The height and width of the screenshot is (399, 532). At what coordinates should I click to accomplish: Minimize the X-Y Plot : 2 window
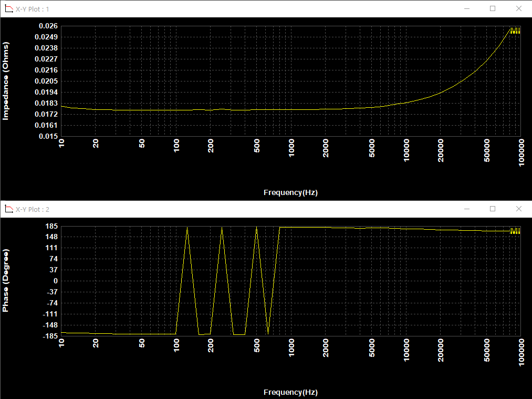tap(467, 209)
